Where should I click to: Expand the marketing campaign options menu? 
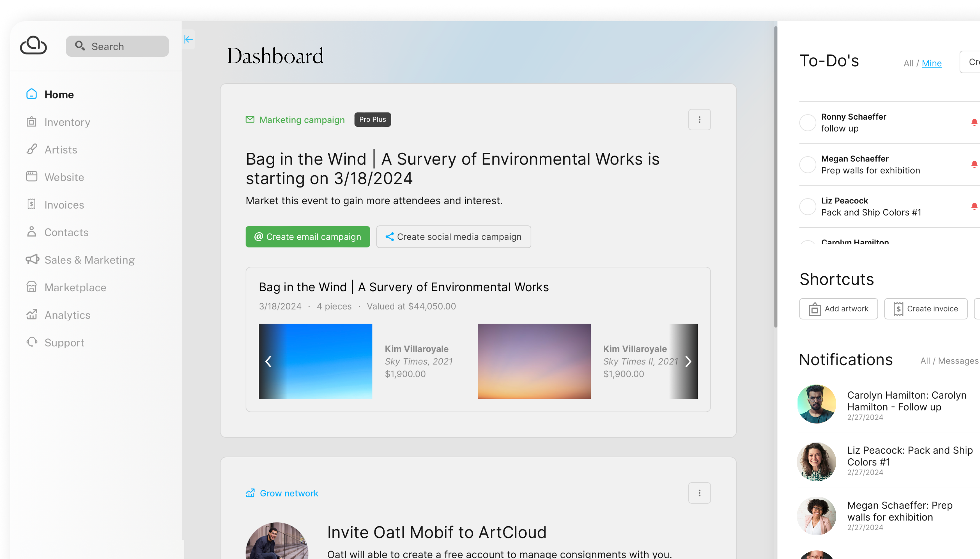tap(699, 119)
